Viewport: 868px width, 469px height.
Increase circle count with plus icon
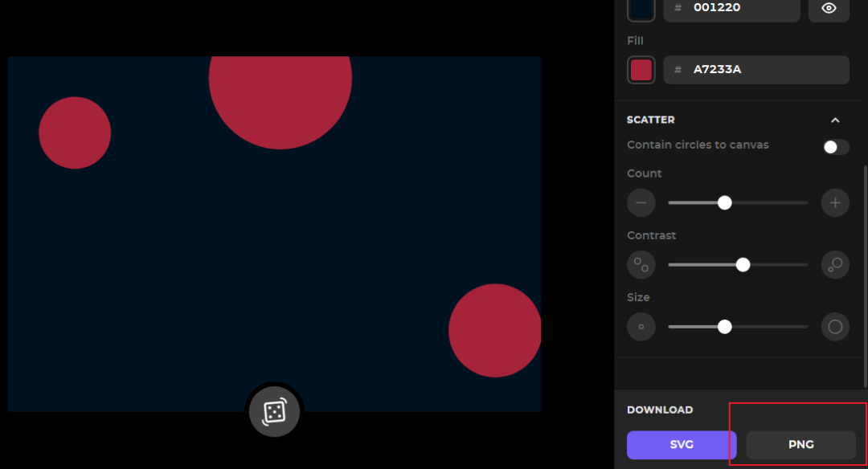pos(835,203)
